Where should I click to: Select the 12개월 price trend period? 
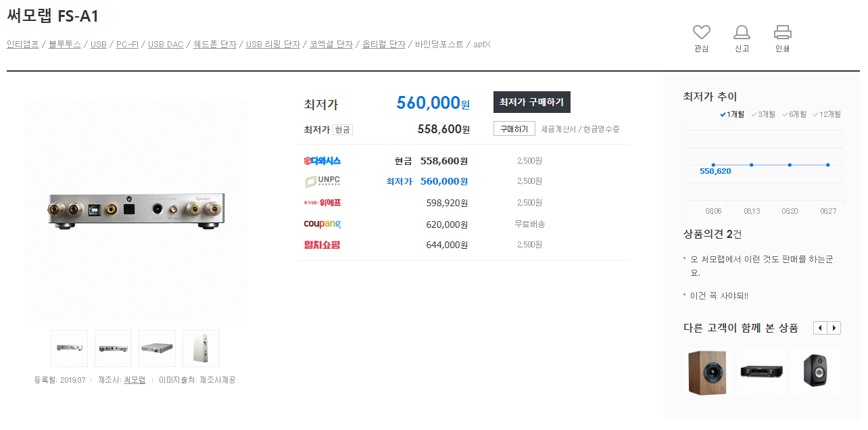point(827,114)
